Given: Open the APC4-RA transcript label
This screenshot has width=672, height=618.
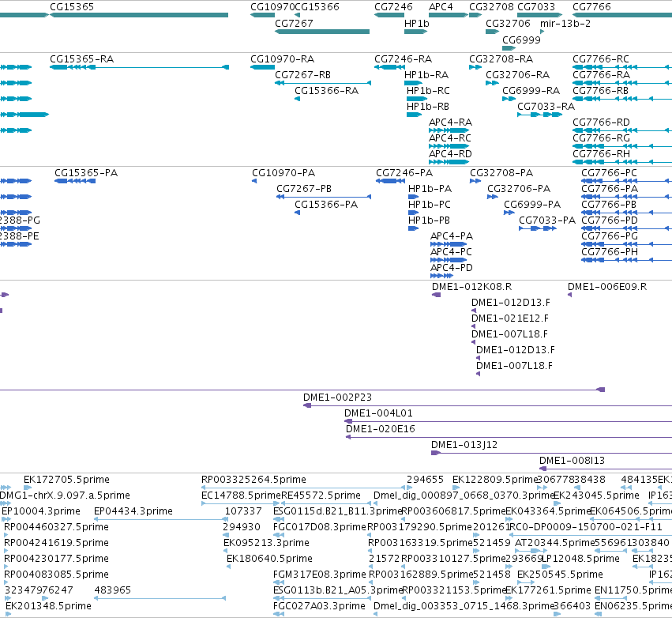Looking at the screenshot, I should coord(450,122).
